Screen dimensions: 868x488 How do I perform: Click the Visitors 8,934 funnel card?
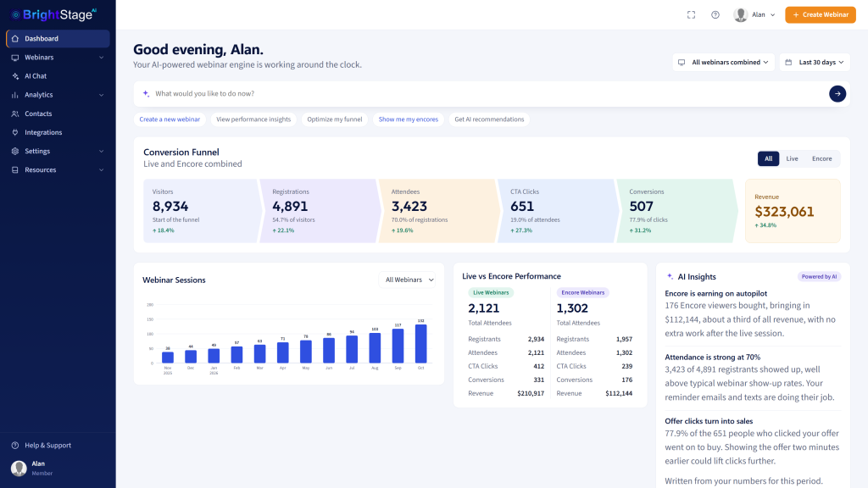pyautogui.click(x=202, y=211)
